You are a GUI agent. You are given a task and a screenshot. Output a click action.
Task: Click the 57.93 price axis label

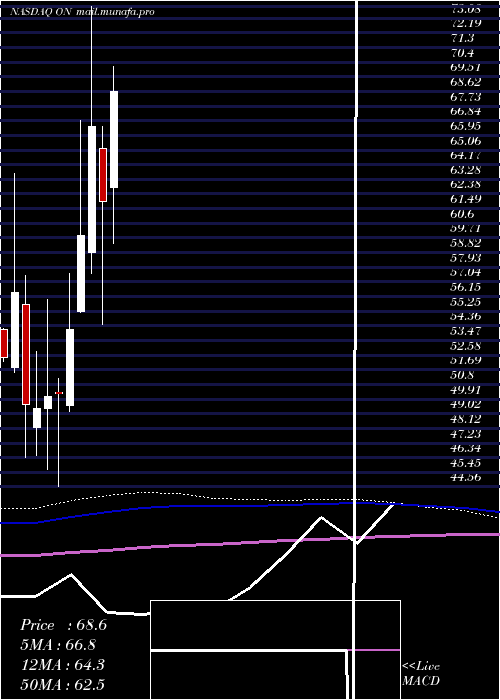coord(465,258)
